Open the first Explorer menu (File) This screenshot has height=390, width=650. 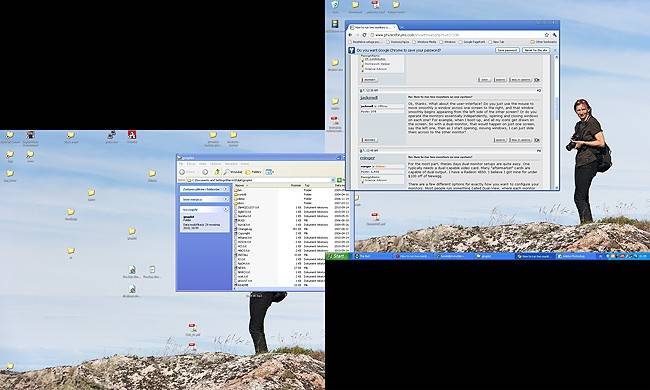(181, 164)
